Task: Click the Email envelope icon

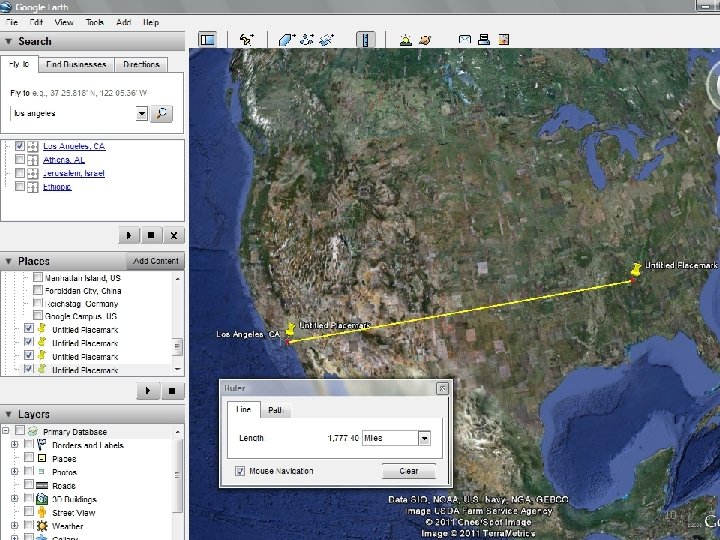Action: click(x=465, y=40)
